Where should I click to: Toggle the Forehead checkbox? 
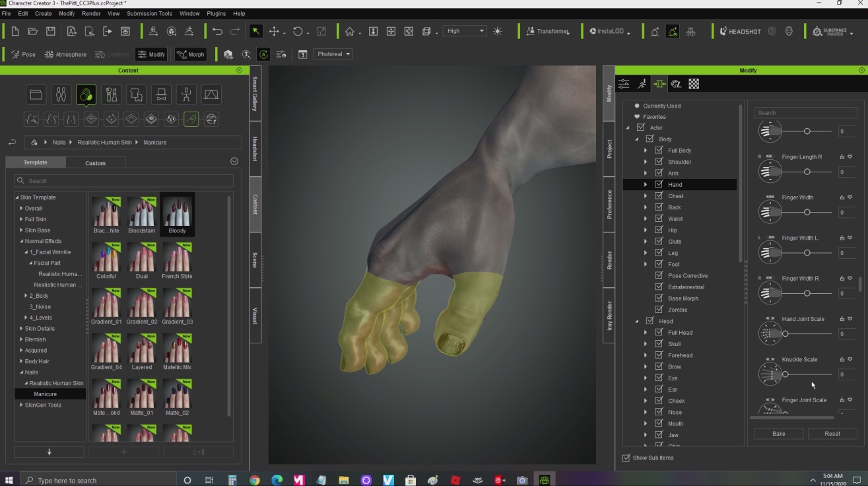(659, 355)
